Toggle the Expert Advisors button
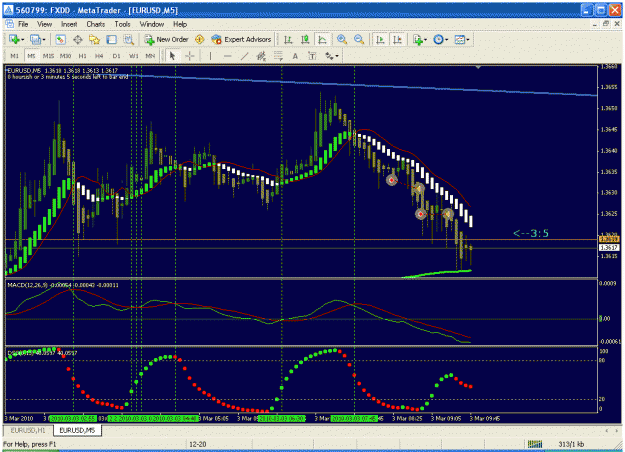 tap(241, 39)
